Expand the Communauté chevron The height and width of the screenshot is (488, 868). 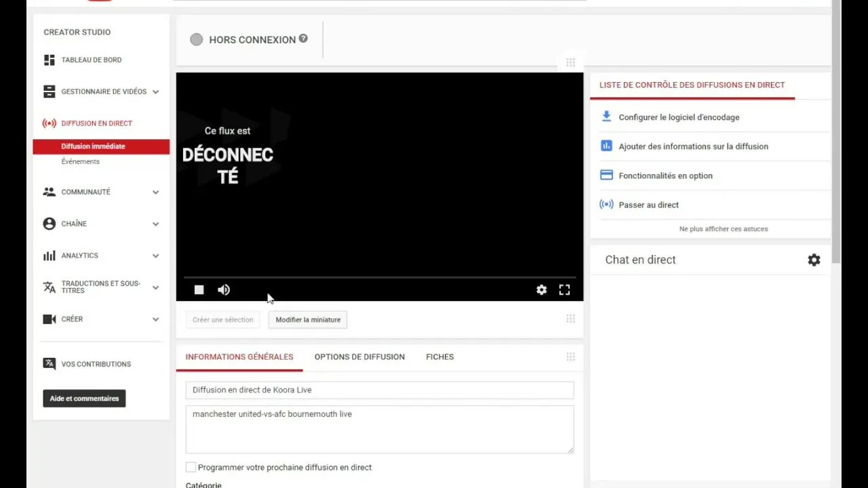coord(155,192)
